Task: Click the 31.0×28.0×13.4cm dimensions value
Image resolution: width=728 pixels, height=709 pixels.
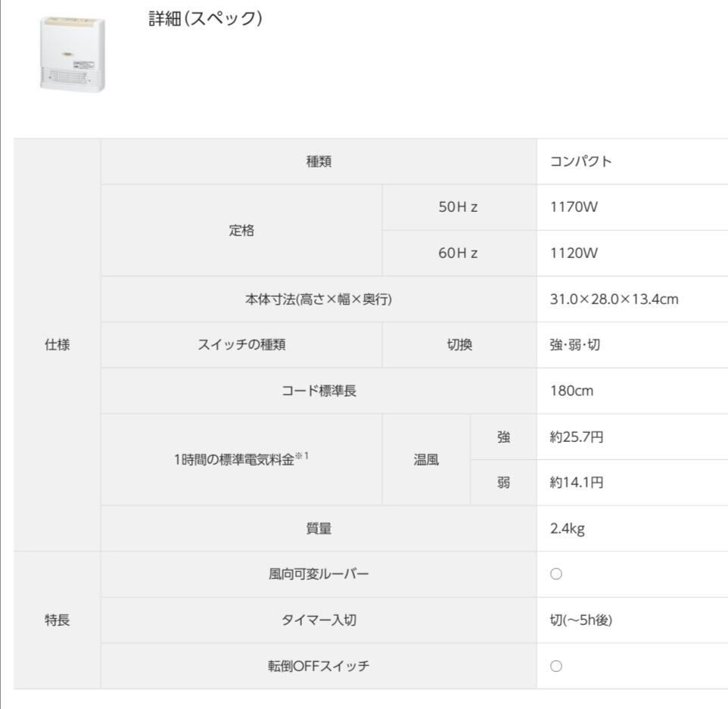Action: click(x=614, y=300)
